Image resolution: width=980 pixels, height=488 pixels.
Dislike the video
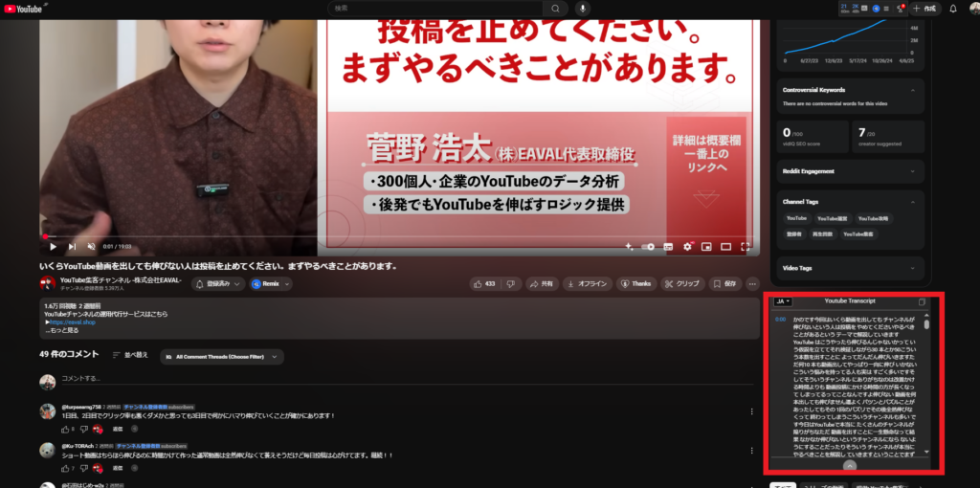pyautogui.click(x=511, y=283)
